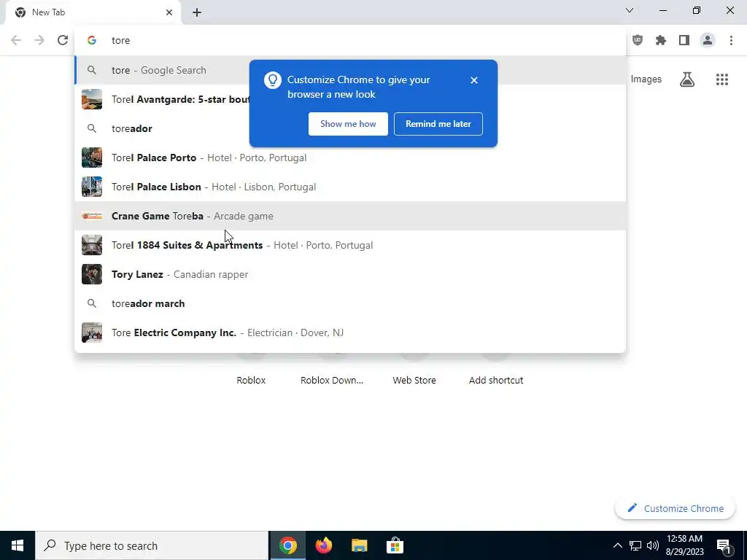The width and height of the screenshot is (747, 560).
Task: Open the profile avatar menu
Action: click(708, 40)
